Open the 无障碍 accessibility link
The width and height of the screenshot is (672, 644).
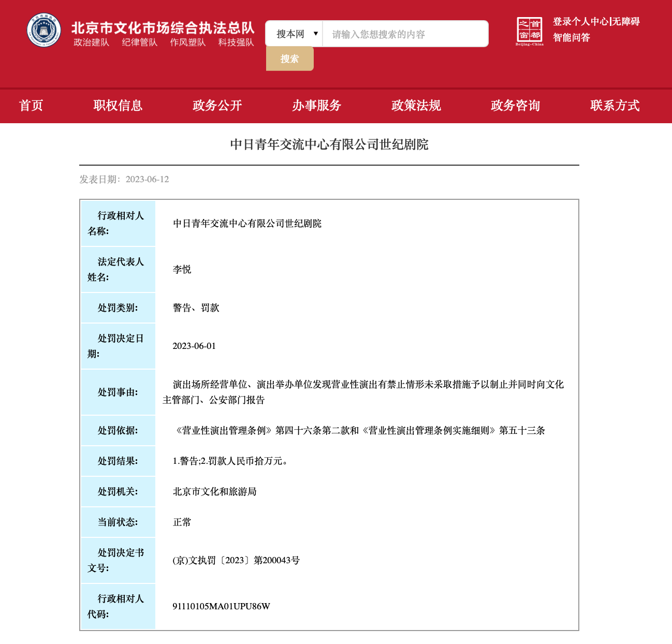tap(626, 22)
